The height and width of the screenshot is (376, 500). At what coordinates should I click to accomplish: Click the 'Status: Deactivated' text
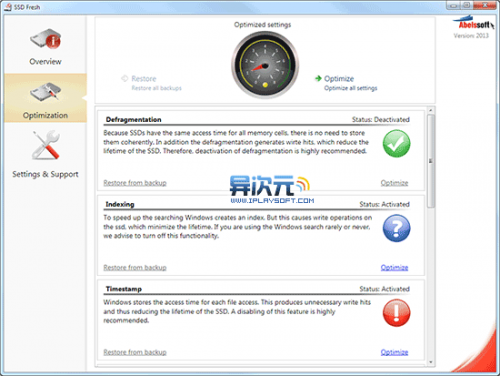pyautogui.click(x=381, y=119)
